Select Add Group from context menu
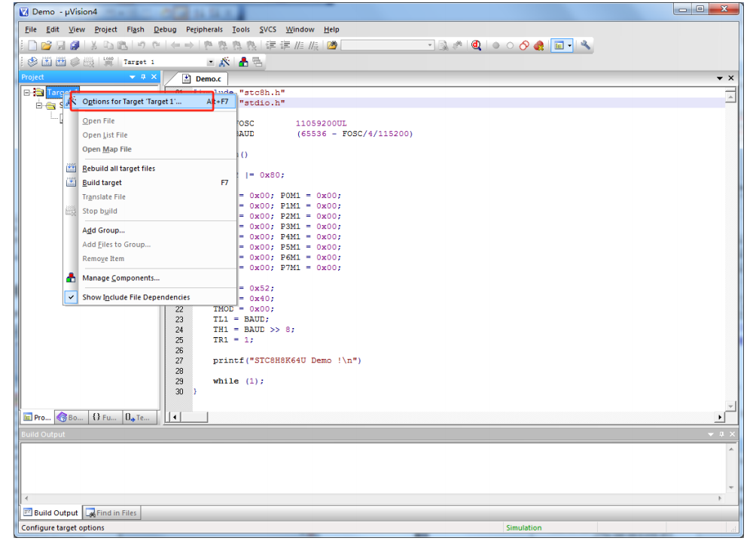 (150, 230)
